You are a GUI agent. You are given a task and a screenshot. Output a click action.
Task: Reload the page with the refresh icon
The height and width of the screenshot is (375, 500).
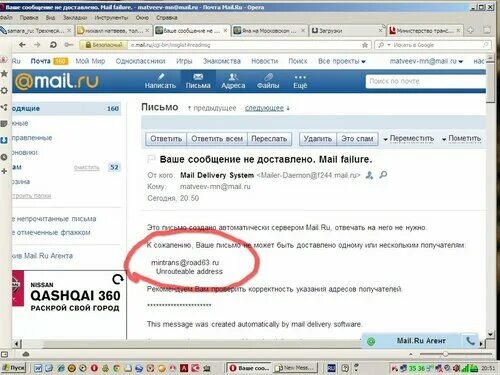tap(53, 45)
